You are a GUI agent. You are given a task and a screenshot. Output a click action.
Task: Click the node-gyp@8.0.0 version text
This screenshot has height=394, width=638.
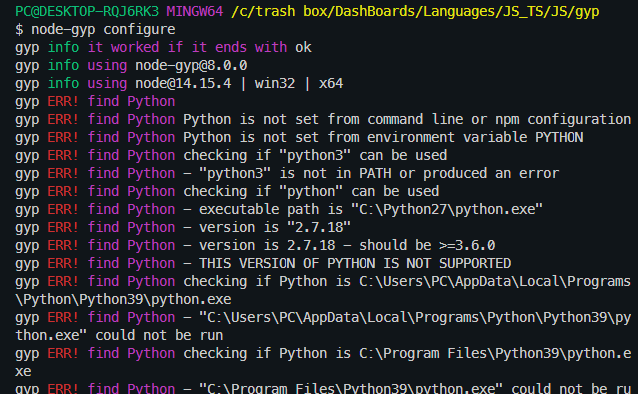(x=191, y=66)
